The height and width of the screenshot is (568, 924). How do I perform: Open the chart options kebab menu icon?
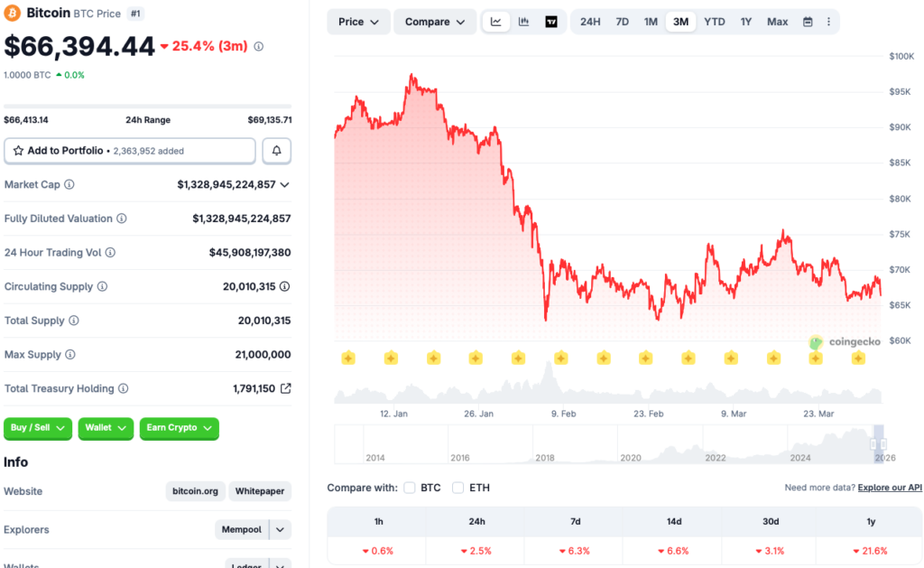829,21
